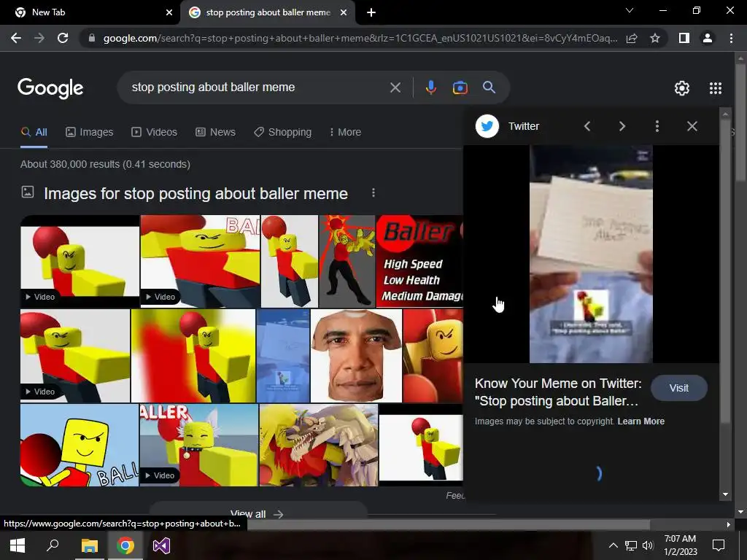747x560 pixels.
Task: Show the next image in preview panel
Action: tap(622, 126)
